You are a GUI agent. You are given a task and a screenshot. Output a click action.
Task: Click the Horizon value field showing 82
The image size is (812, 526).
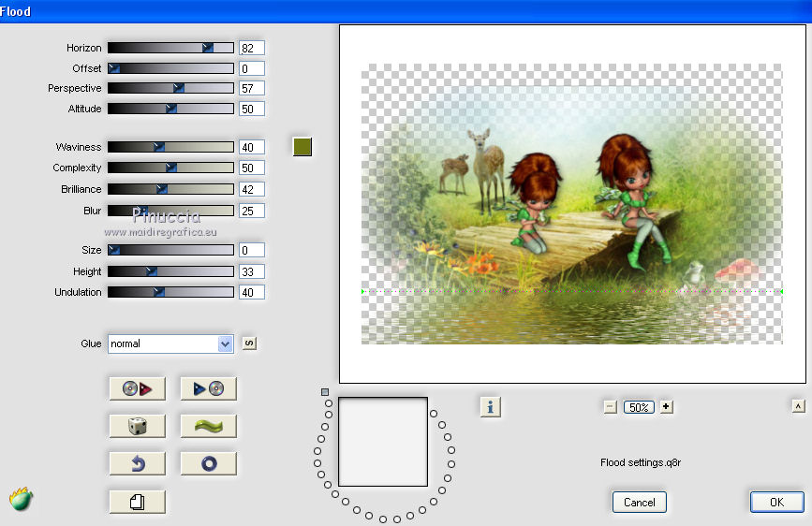point(252,48)
